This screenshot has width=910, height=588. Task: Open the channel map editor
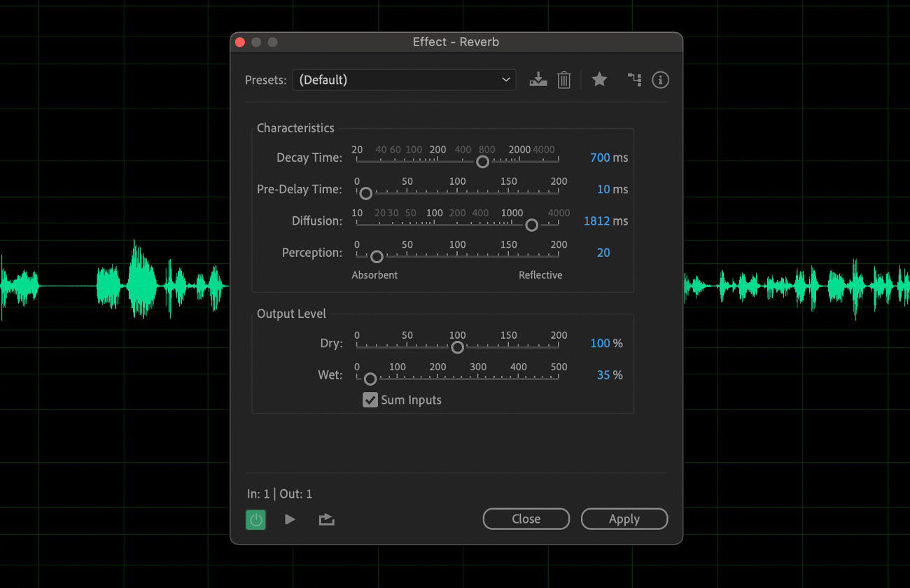click(x=634, y=80)
